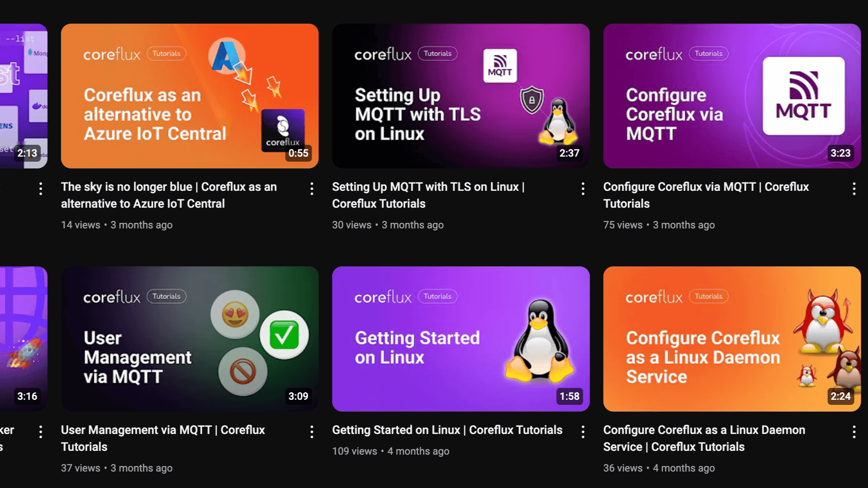Open options menu for User Management video
This screenshot has width=868, height=488.
tap(312, 432)
